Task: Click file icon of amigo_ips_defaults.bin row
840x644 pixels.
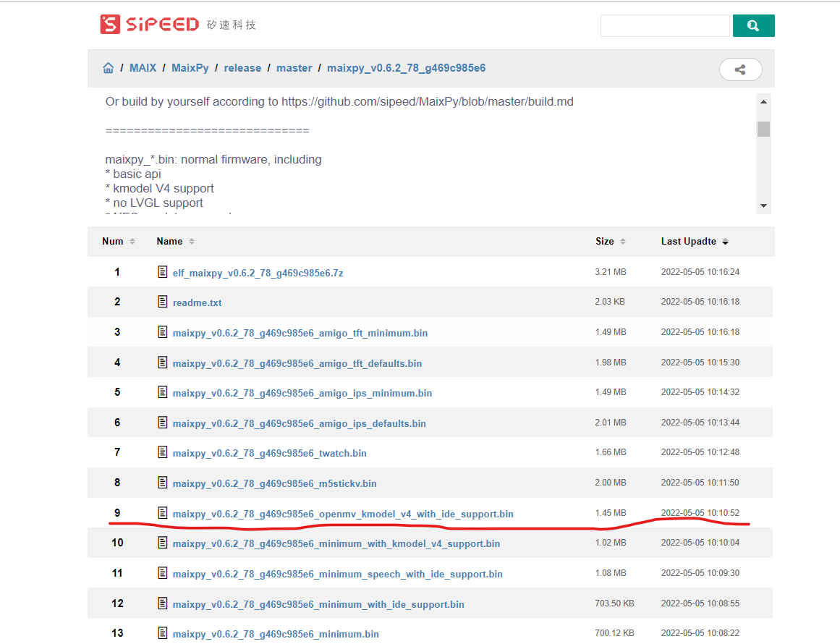Action: (x=163, y=423)
